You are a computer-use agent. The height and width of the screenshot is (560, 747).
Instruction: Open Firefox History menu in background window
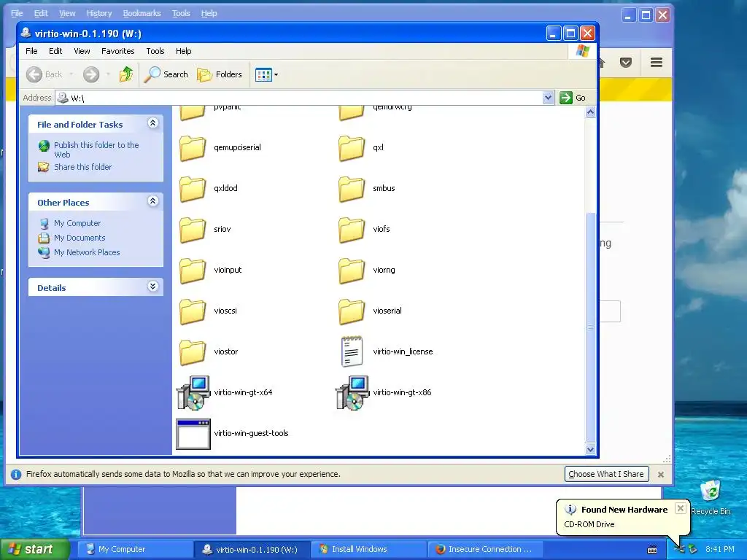99,13
